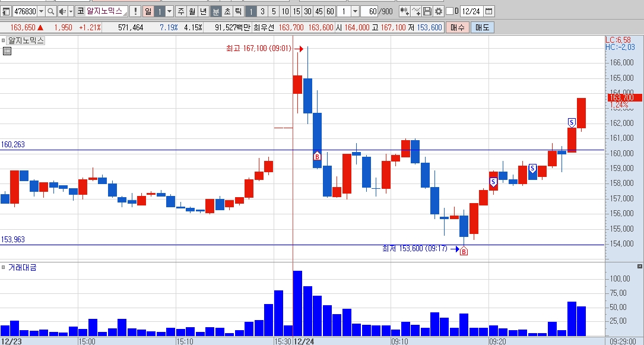
Task: Open stock code 476830 dropdown arrow
Action: pyautogui.click(x=41, y=11)
